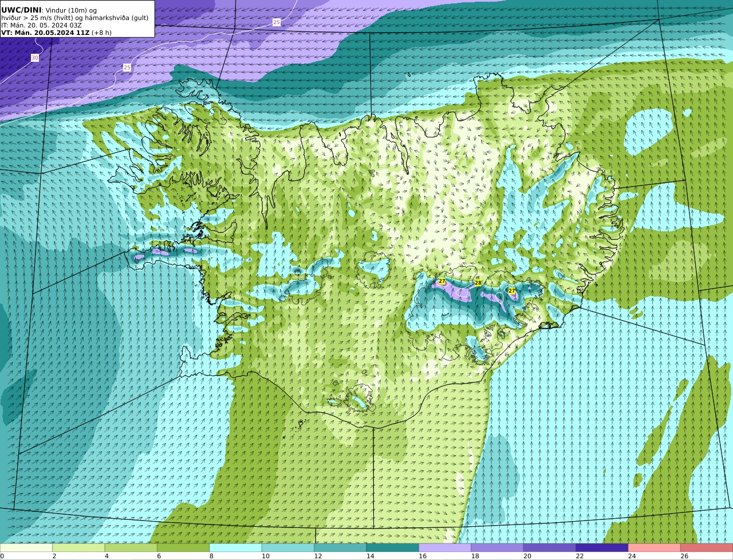Viewport: 733px width, 560px height.
Task: Click the '25' contour label at the top edge
Action: pyautogui.click(x=277, y=22)
